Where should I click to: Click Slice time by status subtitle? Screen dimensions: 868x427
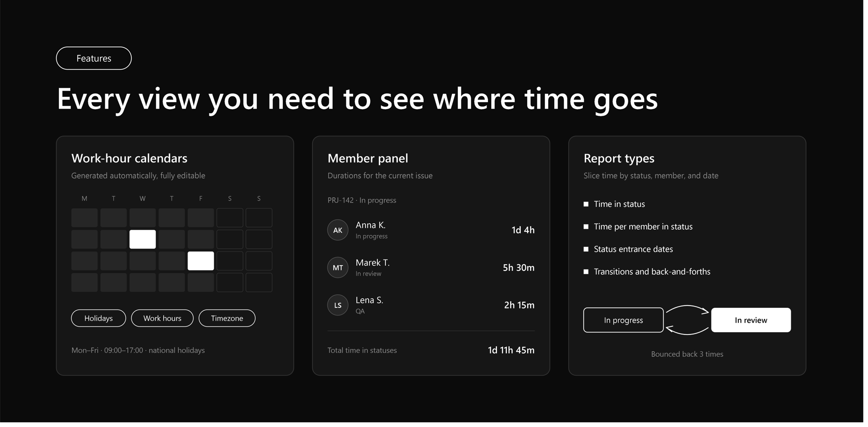tap(651, 176)
